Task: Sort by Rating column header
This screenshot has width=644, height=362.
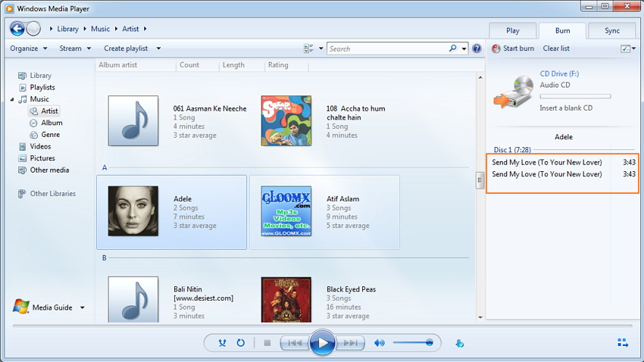Action: 286,65
